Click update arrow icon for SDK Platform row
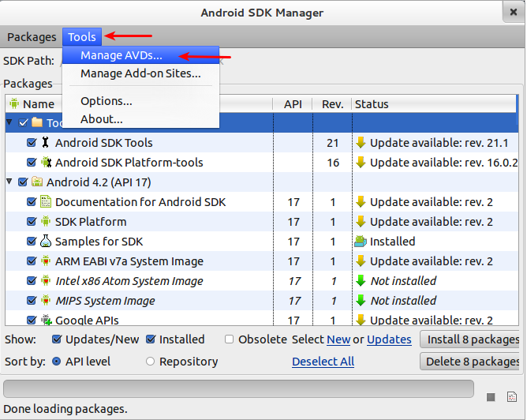The width and height of the screenshot is (527, 420). click(361, 222)
